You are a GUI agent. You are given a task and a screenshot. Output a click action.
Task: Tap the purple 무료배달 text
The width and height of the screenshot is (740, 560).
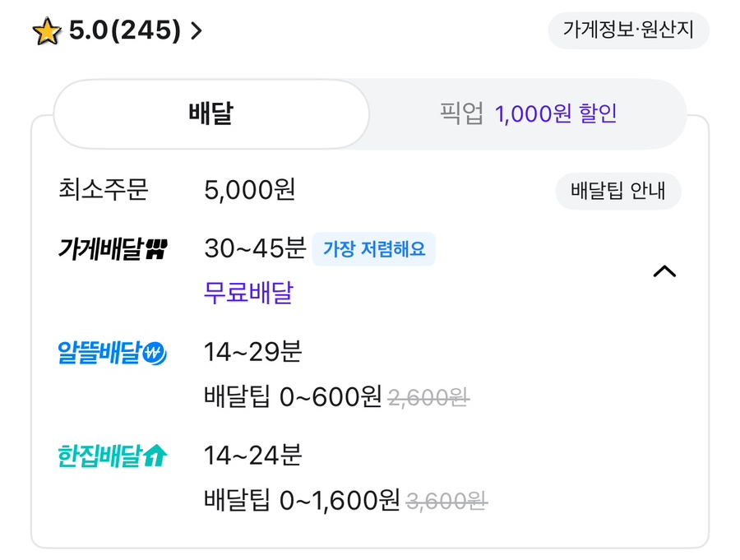[x=247, y=292]
